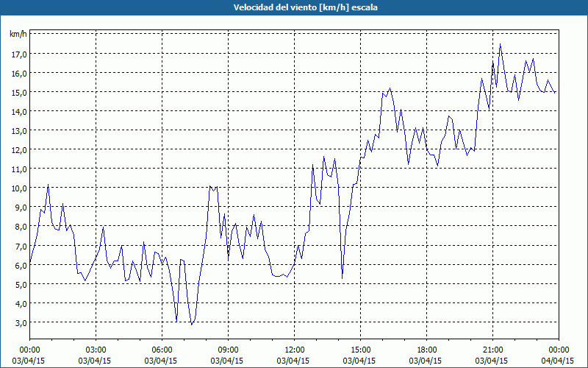Click the 12,0 y-axis label

pos(19,150)
